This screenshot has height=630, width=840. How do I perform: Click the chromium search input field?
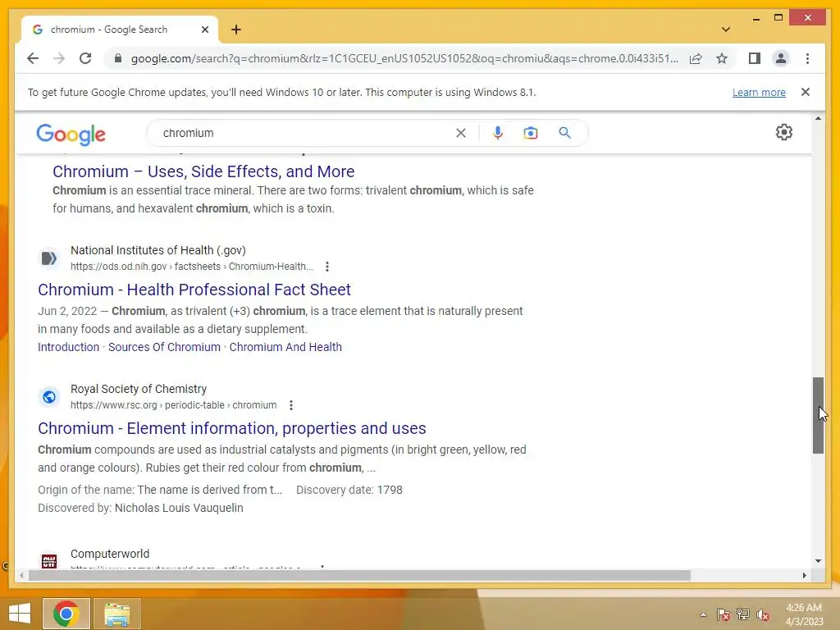(305, 133)
